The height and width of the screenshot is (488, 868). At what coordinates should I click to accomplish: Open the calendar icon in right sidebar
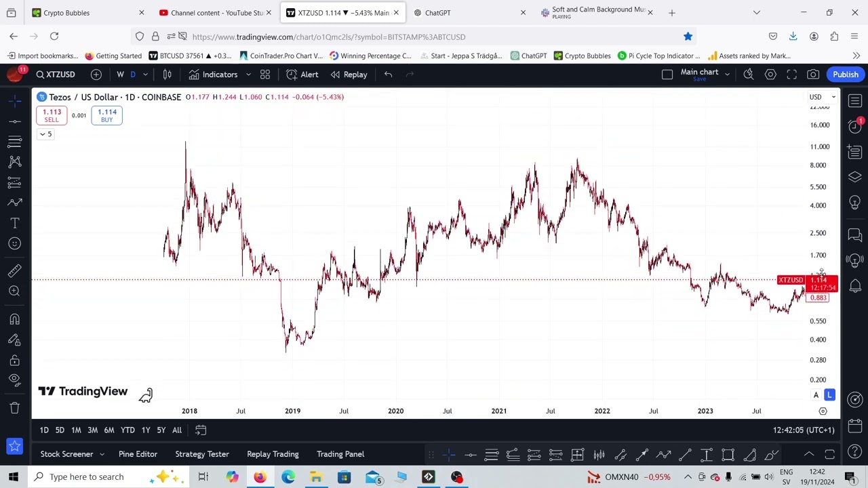tap(854, 426)
